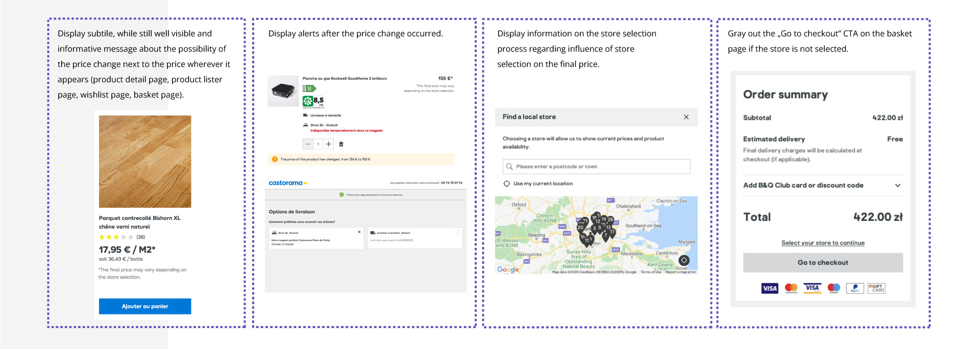
Task: Click the Total 422.00 zł amount
Action: [x=878, y=217]
